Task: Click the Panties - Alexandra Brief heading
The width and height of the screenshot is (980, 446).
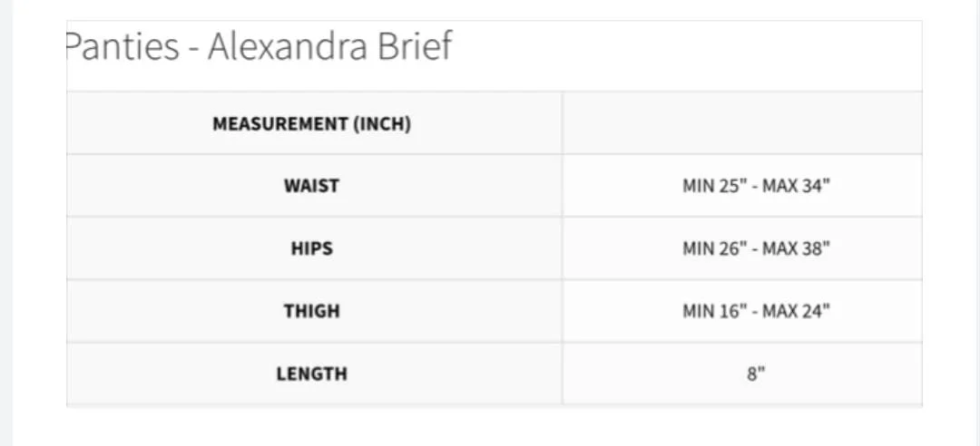Action: click(x=259, y=46)
